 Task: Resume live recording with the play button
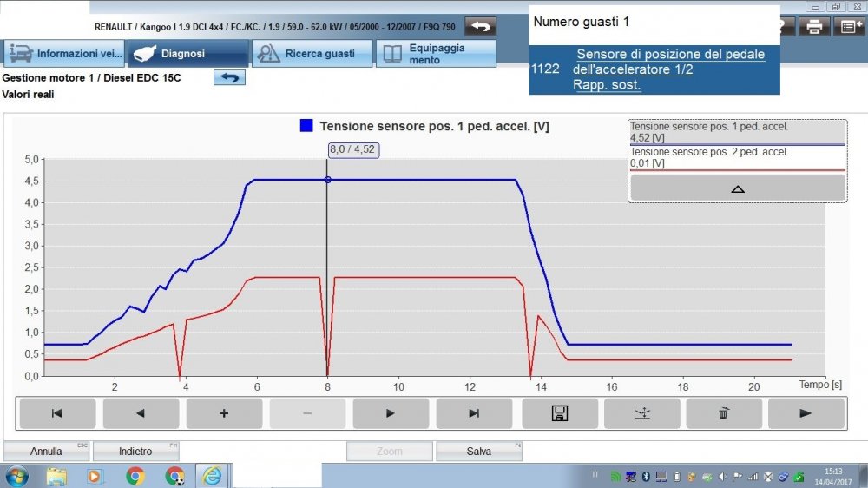point(806,413)
